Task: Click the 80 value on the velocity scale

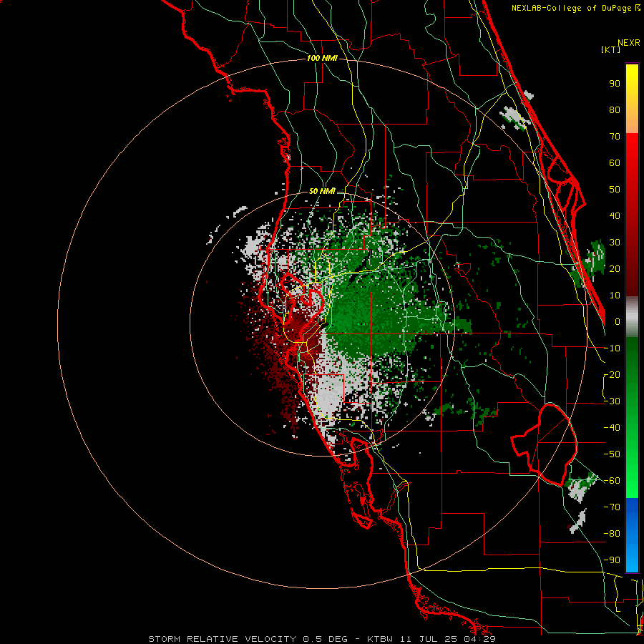Action: click(615, 110)
